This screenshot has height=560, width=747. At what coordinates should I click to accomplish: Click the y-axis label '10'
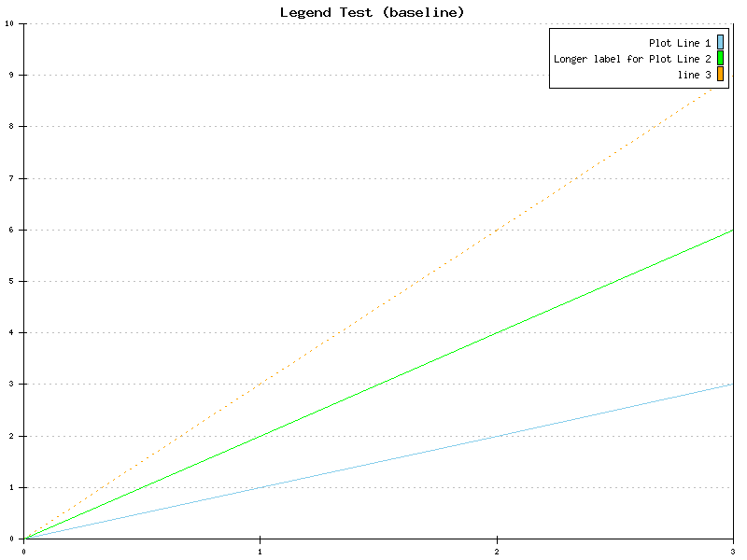click(x=9, y=23)
